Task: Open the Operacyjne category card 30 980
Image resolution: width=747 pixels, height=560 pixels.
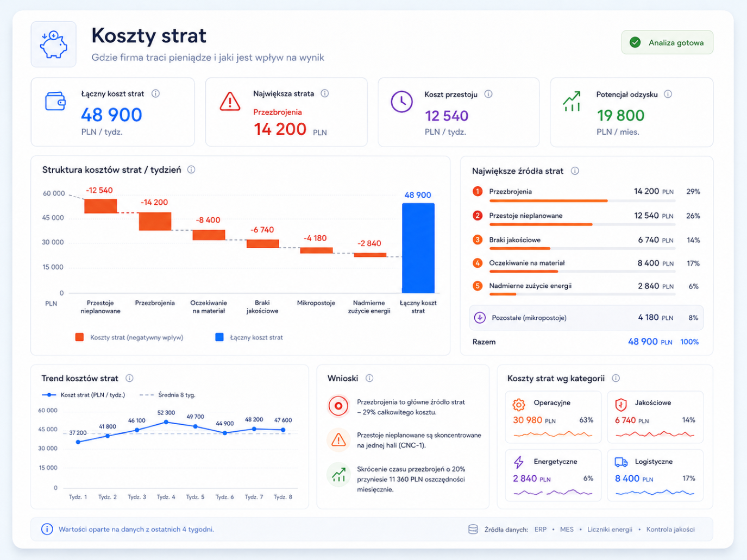Action: coord(553,417)
